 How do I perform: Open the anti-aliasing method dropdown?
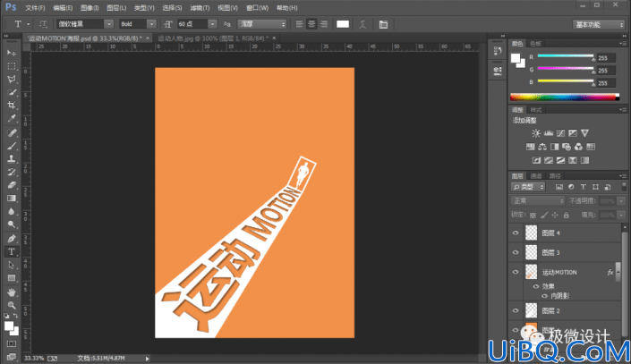[x=262, y=24]
